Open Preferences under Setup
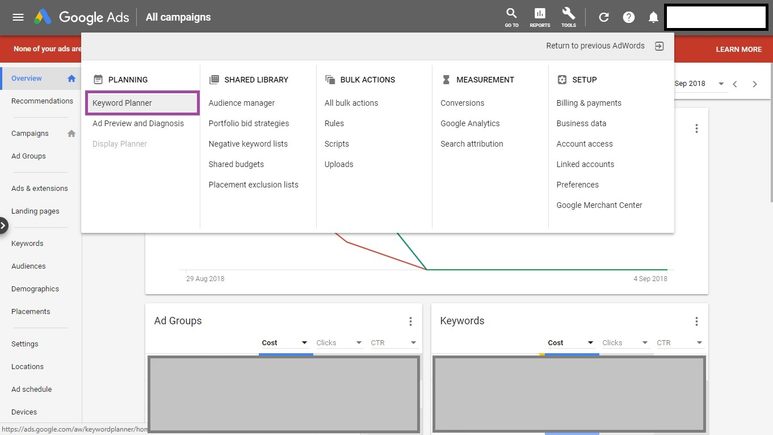This screenshot has width=773, height=435. (577, 185)
